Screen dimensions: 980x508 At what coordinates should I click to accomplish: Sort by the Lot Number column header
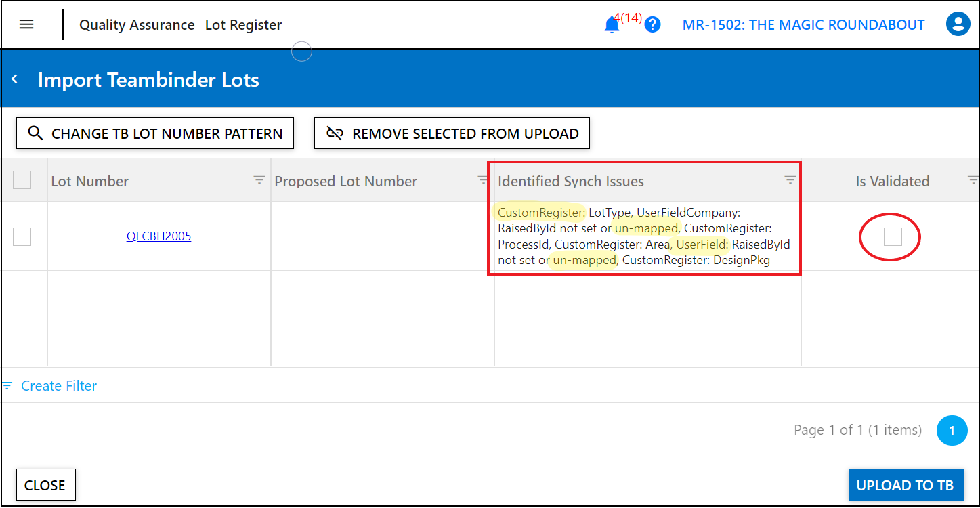tap(89, 181)
